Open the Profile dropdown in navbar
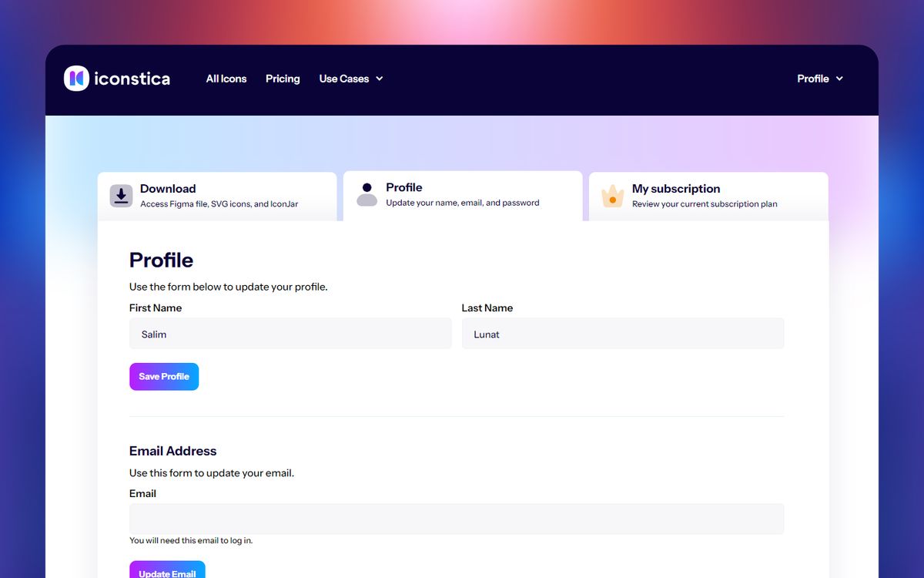 pyautogui.click(x=820, y=79)
